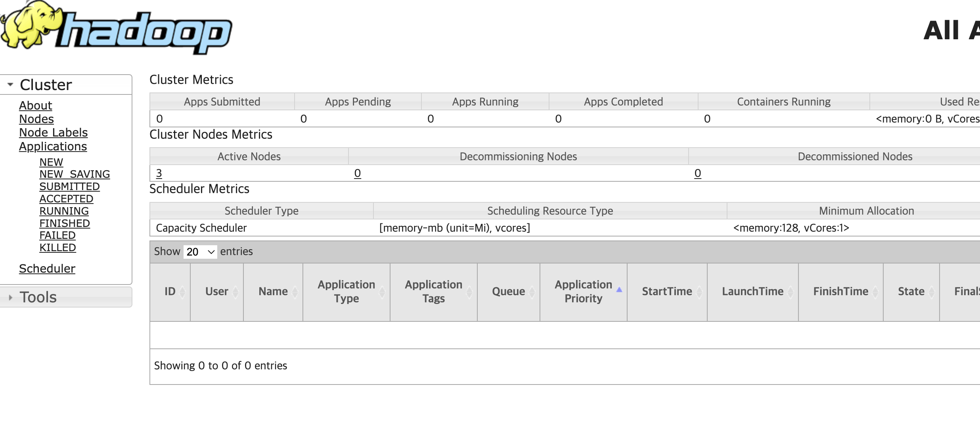Open the Applications page
Screen dimensions: 980x423
[x=53, y=146]
